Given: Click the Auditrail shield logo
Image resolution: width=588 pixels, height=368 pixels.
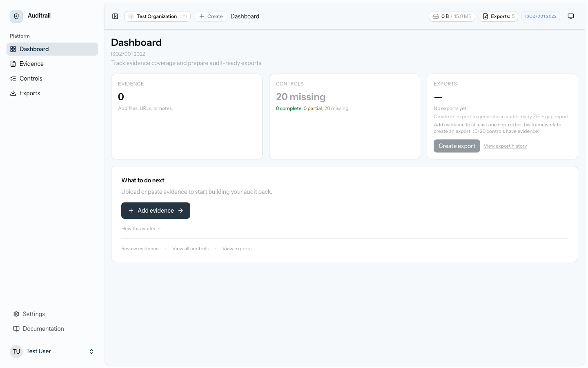Looking at the screenshot, I should point(16,16).
